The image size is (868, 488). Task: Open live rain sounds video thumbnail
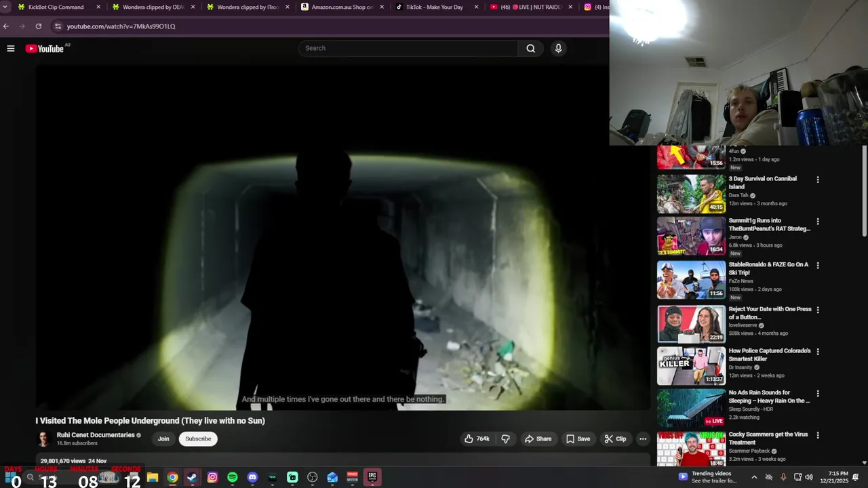(691, 407)
